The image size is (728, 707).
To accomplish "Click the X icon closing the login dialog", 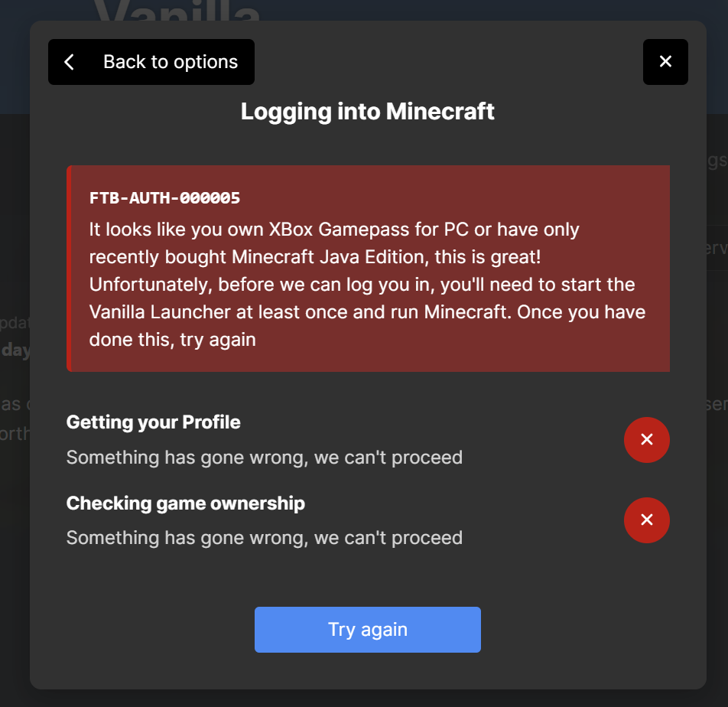I will 665,62.
